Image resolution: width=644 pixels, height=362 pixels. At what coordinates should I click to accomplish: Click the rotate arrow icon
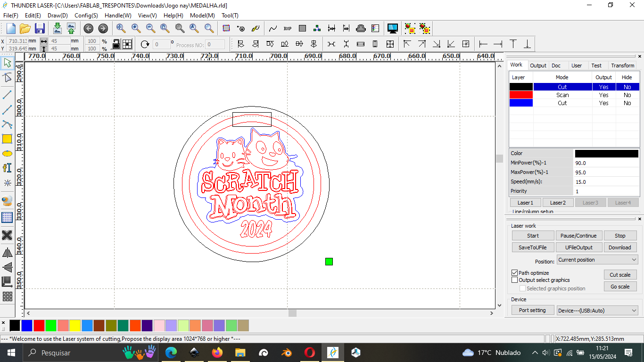(x=145, y=44)
